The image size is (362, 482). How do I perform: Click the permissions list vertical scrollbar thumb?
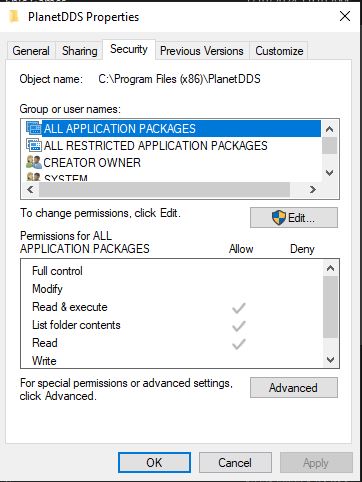pos(330,307)
